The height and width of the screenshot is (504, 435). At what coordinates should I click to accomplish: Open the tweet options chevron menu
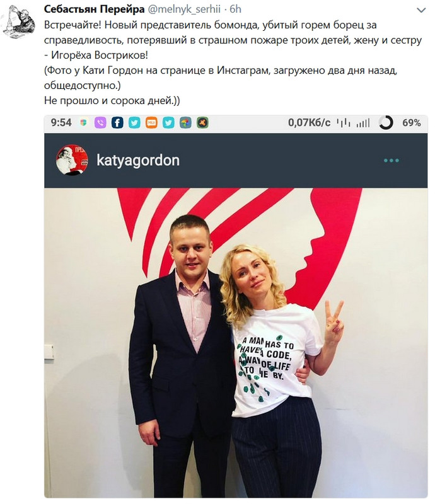421,10
